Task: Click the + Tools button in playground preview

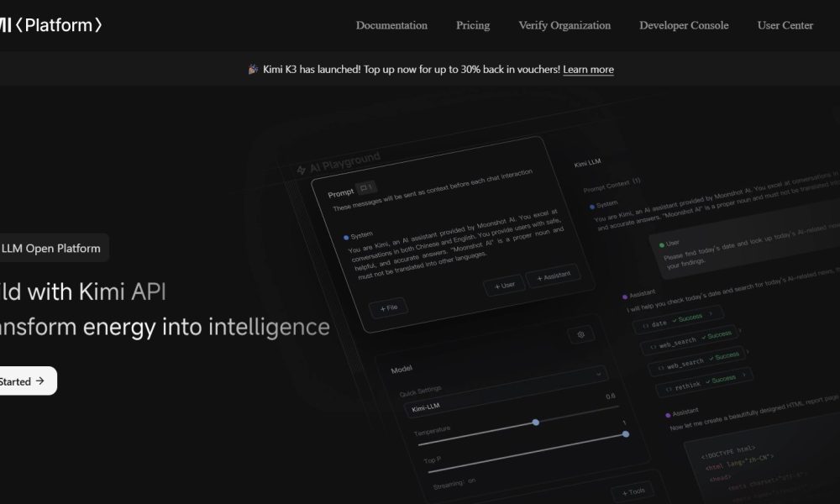Action: [x=633, y=491]
